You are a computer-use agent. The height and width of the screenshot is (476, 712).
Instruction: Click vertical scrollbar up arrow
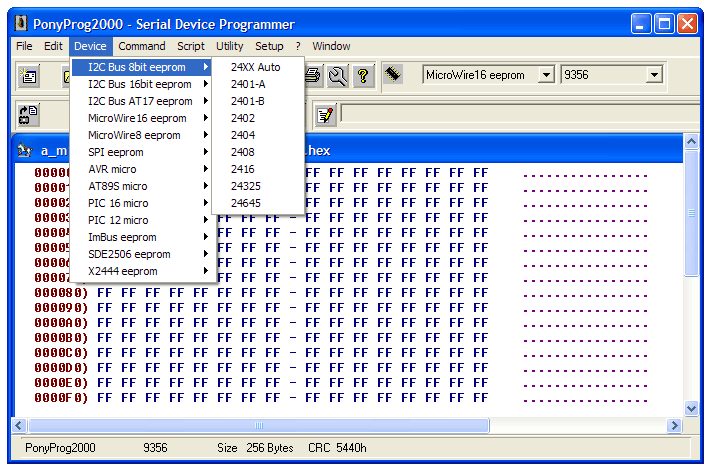pos(691,142)
